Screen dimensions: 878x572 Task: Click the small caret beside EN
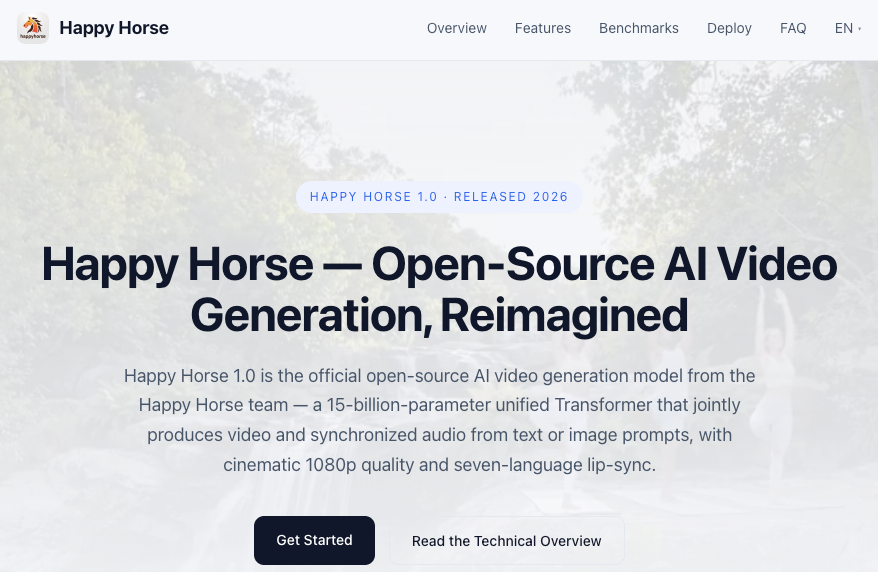click(860, 29)
